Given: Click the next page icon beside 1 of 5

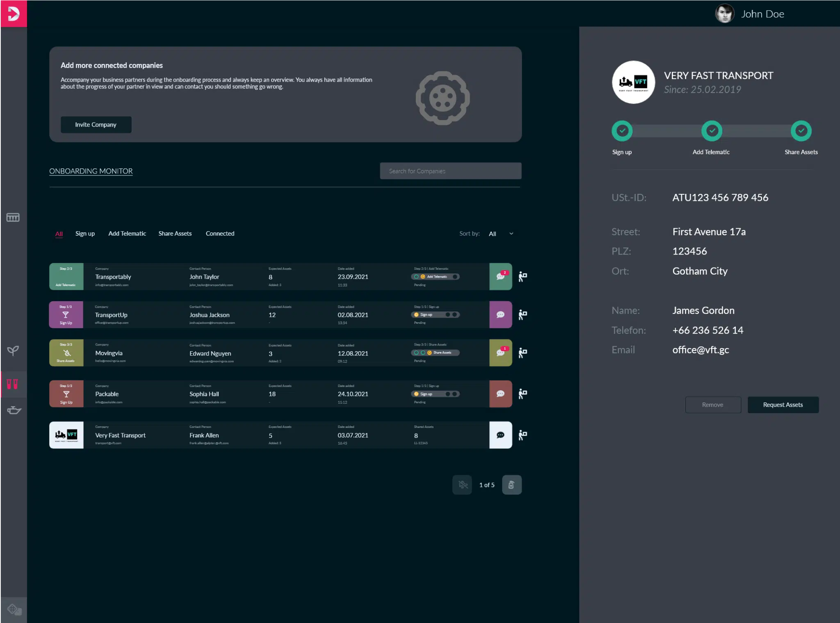Looking at the screenshot, I should click(x=511, y=485).
